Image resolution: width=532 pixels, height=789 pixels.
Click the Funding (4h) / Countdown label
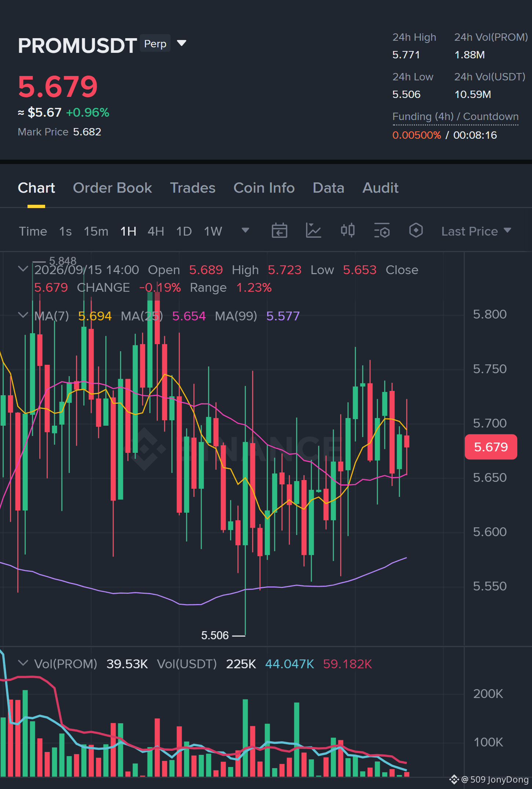point(455,117)
